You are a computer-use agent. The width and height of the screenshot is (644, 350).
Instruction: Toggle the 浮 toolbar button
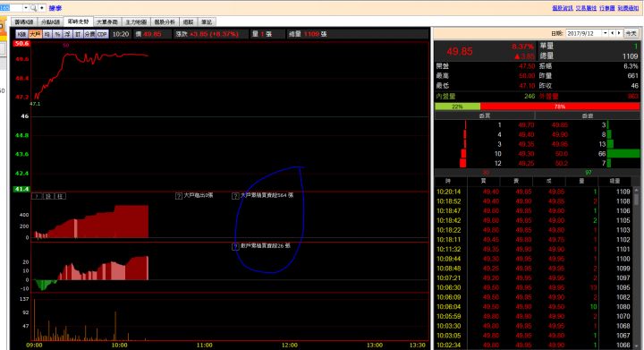67,34
